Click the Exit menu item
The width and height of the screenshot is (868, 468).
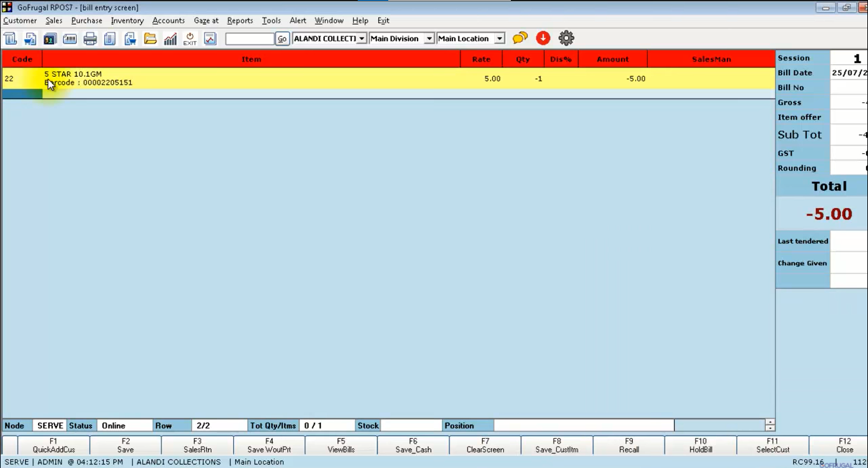(x=383, y=20)
